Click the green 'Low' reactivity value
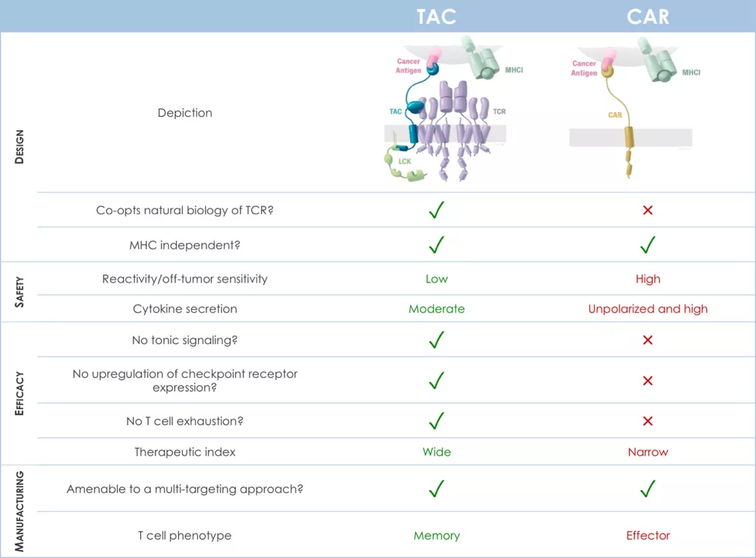 [x=437, y=279]
